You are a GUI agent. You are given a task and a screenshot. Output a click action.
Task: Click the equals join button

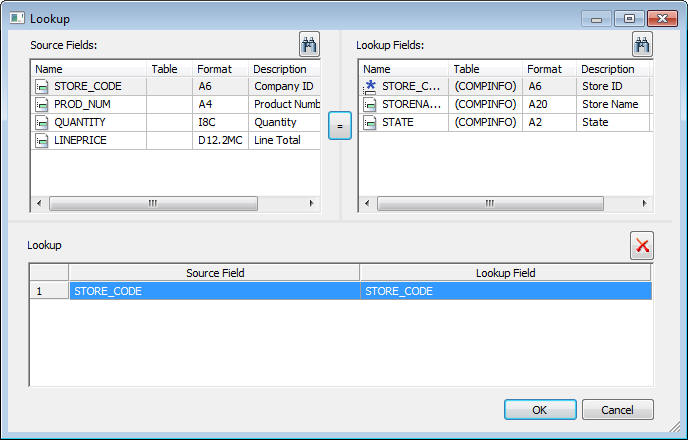point(340,126)
